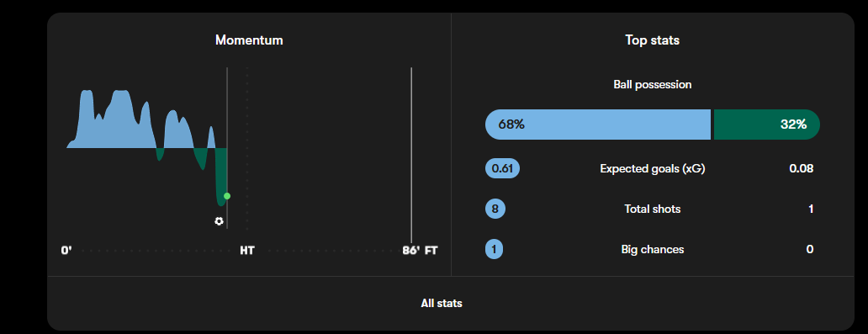Viewport: 868px width, 334px height.
Task: Click the Top stats heading
Action: 652,40
